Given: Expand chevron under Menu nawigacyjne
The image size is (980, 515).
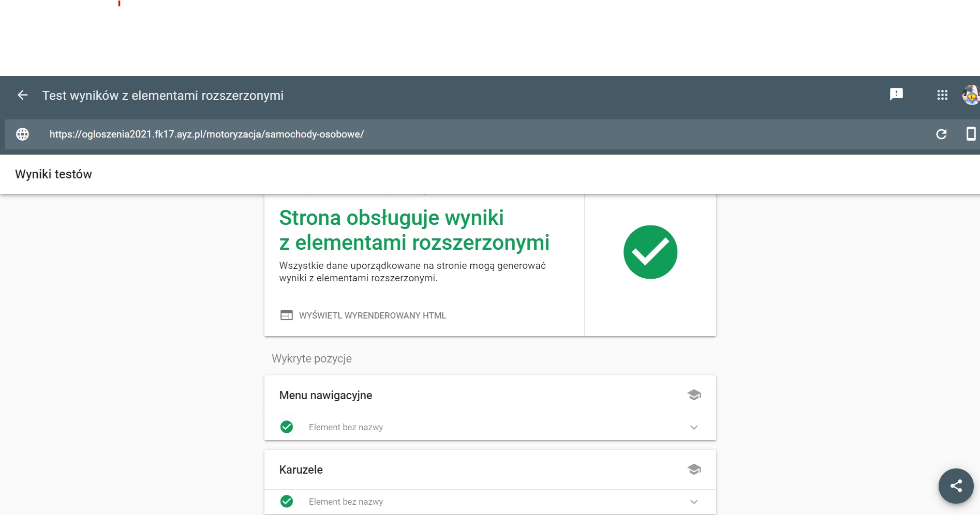Looking at the screenshot, I should (694, 428).
